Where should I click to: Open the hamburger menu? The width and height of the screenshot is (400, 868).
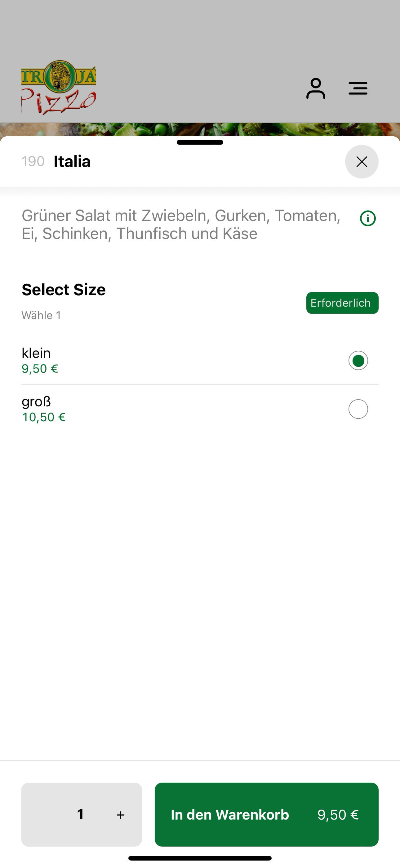point(358,88)
